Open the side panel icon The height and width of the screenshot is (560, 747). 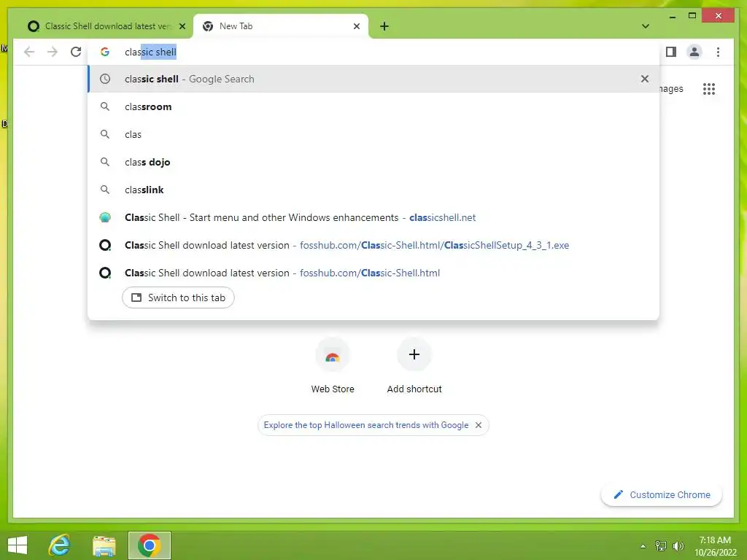coord(671,52)
